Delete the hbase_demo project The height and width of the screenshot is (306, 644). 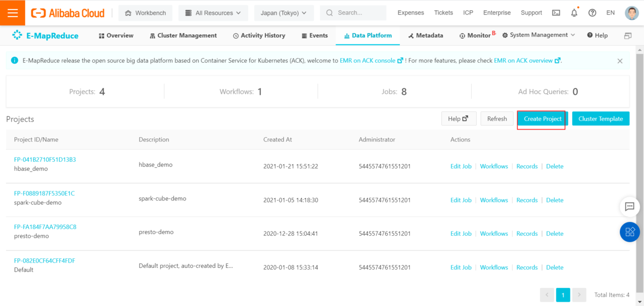coord(555,166)
